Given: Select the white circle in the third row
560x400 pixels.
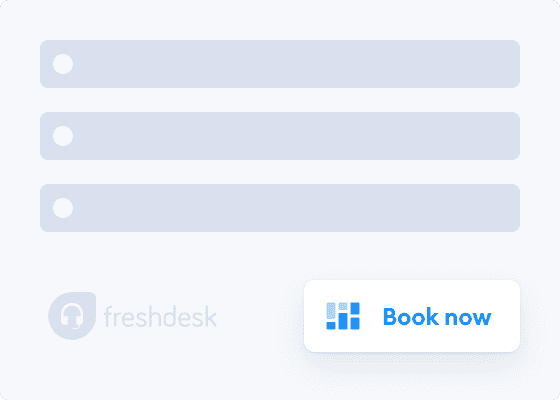Looking at the screenshot, I should [x=63, y=208].
